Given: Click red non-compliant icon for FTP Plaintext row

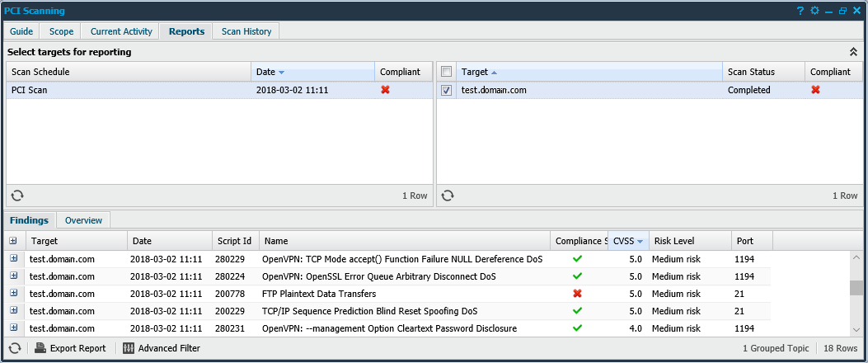Looking at the screenshot, I should [578, 294].
